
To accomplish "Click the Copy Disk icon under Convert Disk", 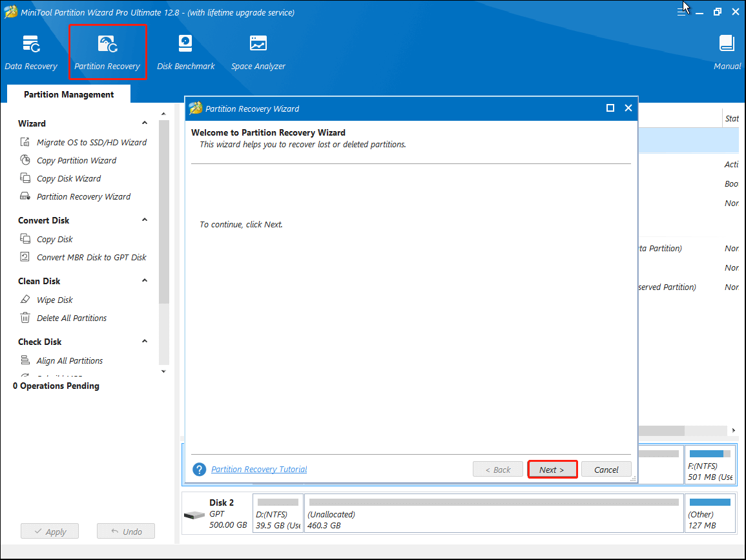I will [25, 238].
